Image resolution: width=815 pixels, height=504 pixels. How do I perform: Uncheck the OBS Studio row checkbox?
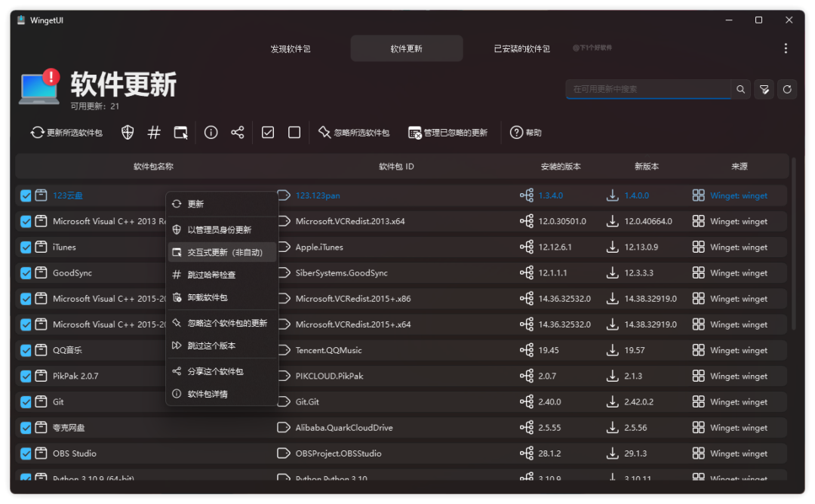pyautogui.click(x=26, y=453)
